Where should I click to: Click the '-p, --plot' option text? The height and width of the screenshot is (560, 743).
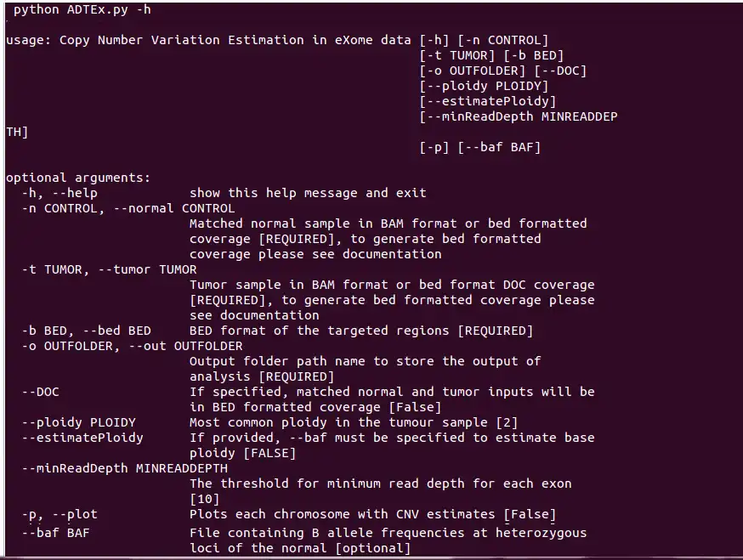(60, 514)
